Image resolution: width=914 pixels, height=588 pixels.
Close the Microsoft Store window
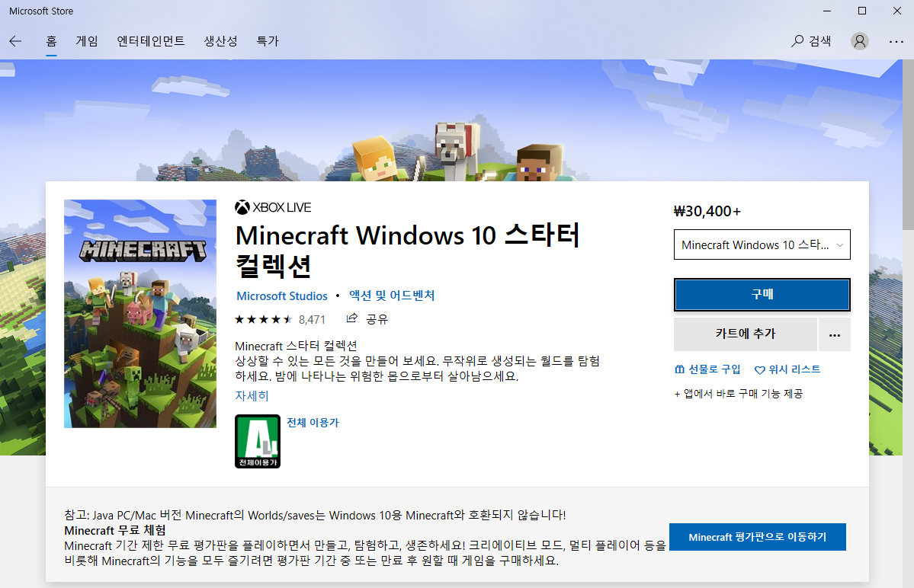[897, 11]
